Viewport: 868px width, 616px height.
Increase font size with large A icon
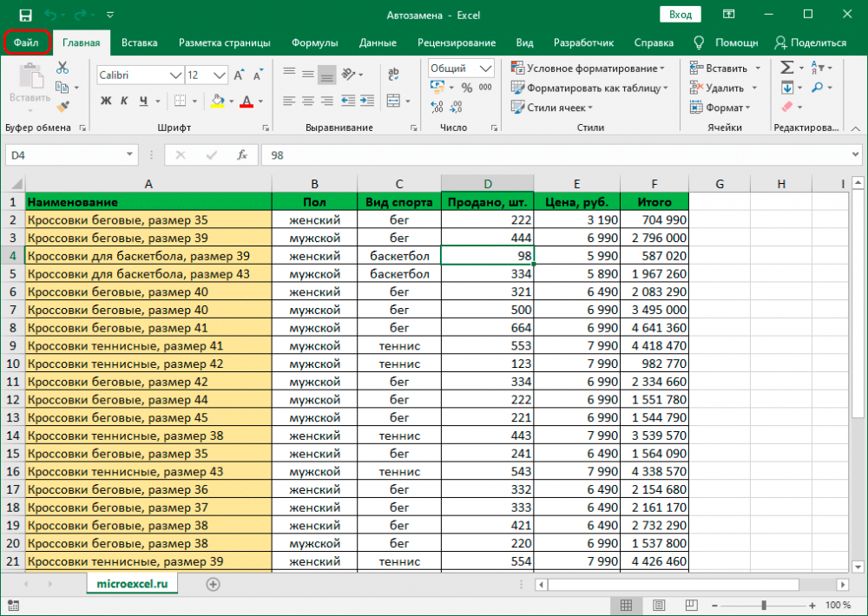point(240,75)
